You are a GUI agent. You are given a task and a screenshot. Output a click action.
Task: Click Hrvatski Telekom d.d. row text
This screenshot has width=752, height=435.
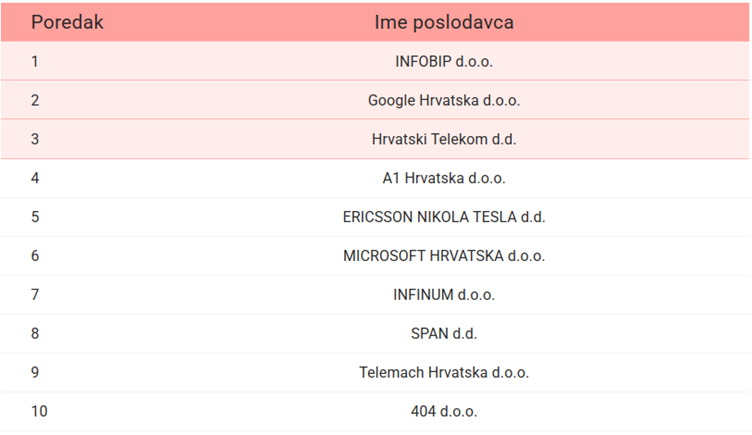coord(444,139)
